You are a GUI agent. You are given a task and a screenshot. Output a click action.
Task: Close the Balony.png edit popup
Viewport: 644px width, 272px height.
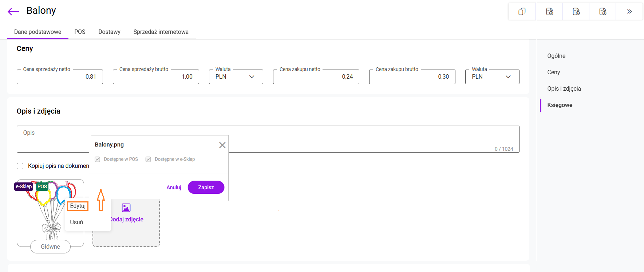(222, 145)
